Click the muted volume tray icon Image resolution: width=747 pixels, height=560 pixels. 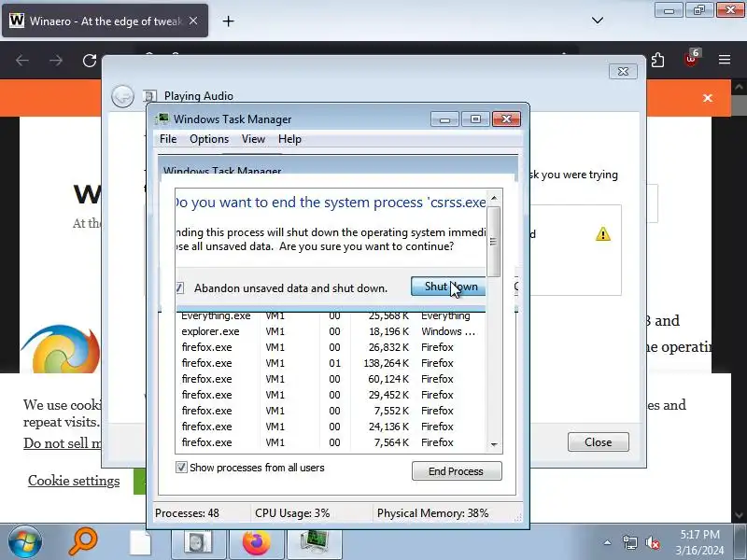[x=653, y=542]
